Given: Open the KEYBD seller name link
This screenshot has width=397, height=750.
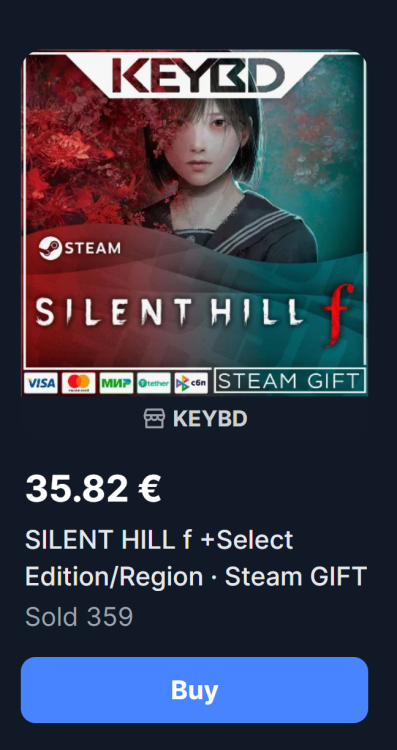Looking at the screenshot, I should click(x=210, y=419).
